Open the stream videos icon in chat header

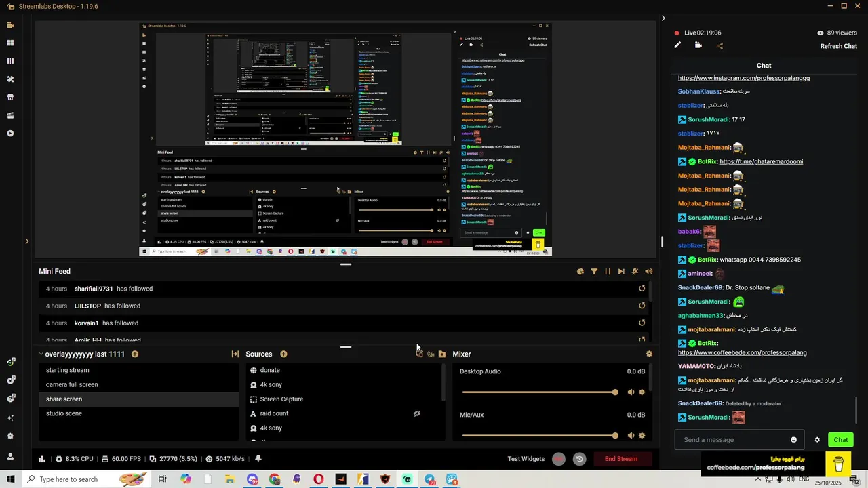(698, 45)
